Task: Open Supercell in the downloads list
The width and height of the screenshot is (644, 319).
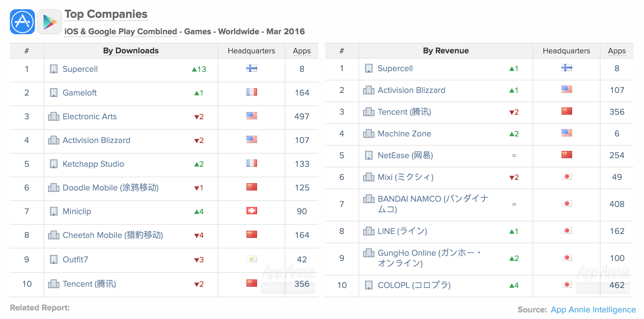Action: point(80,69)
